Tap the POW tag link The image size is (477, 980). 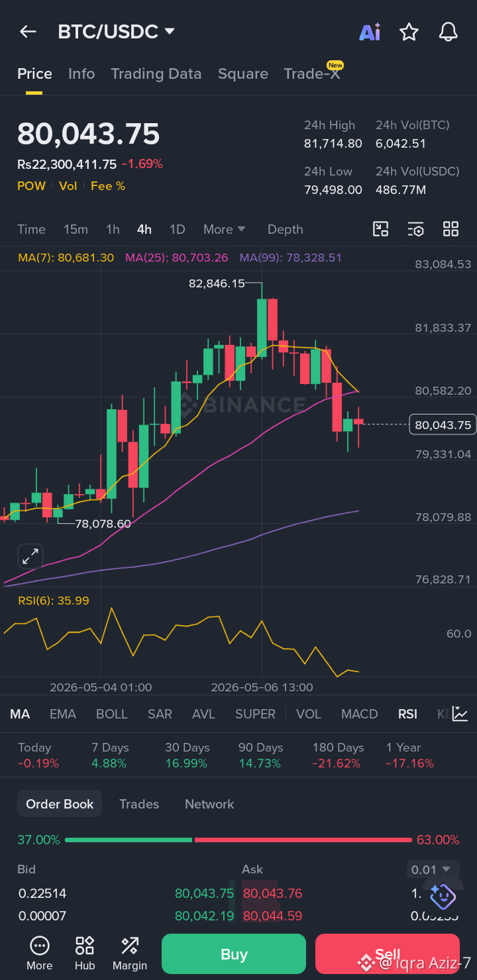31,186
